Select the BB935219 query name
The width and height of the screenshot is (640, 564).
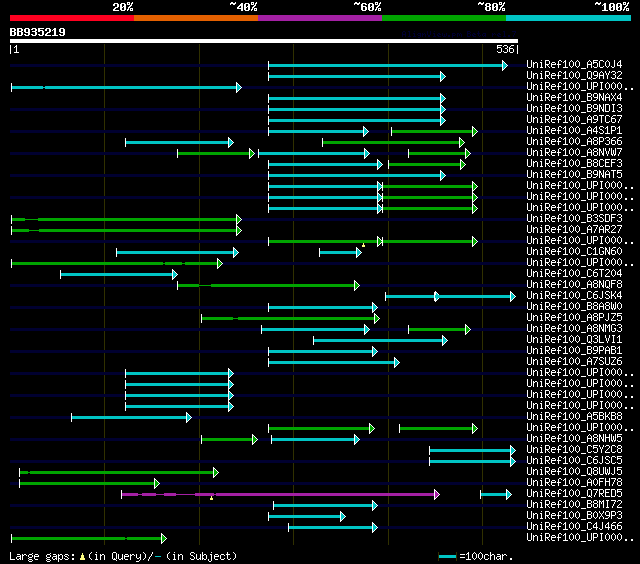click(38, 32)
